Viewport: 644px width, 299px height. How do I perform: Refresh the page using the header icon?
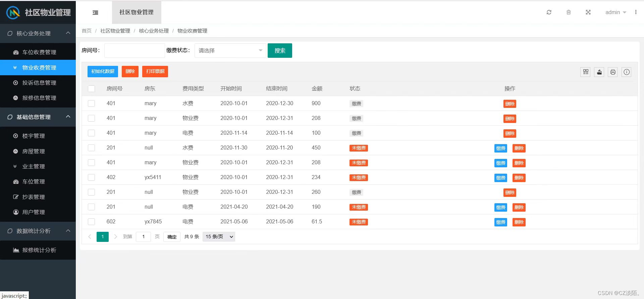tap(549, 12)
